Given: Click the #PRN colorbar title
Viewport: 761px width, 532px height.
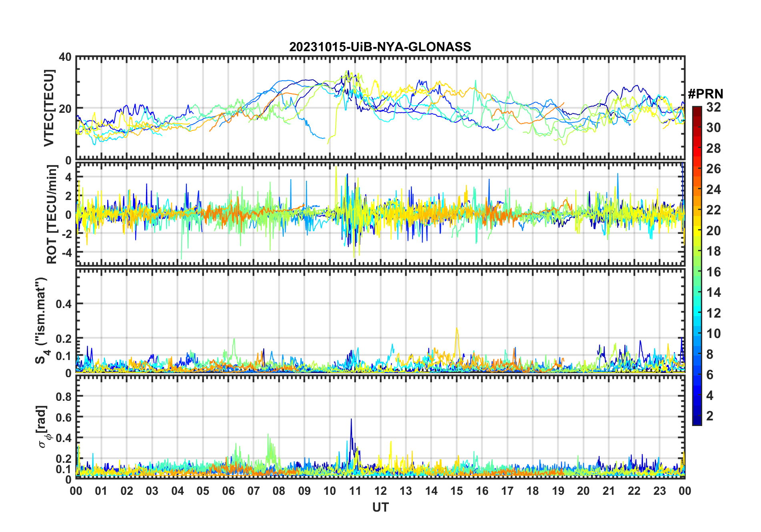Looking at the screenshot, I should click(705, 94).
